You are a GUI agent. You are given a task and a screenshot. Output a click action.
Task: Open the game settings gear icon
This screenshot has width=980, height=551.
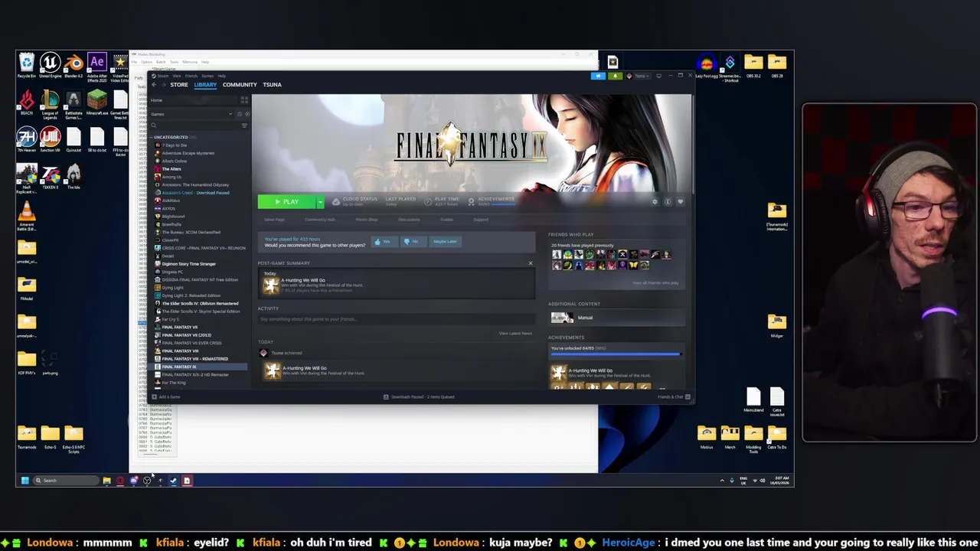pyautogui.click(x=655, y=202)
